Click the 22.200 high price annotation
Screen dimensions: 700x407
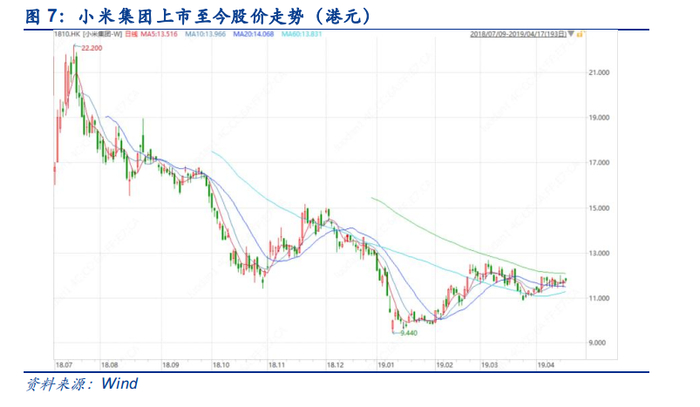pyautogui.click(x=92, y=48)
